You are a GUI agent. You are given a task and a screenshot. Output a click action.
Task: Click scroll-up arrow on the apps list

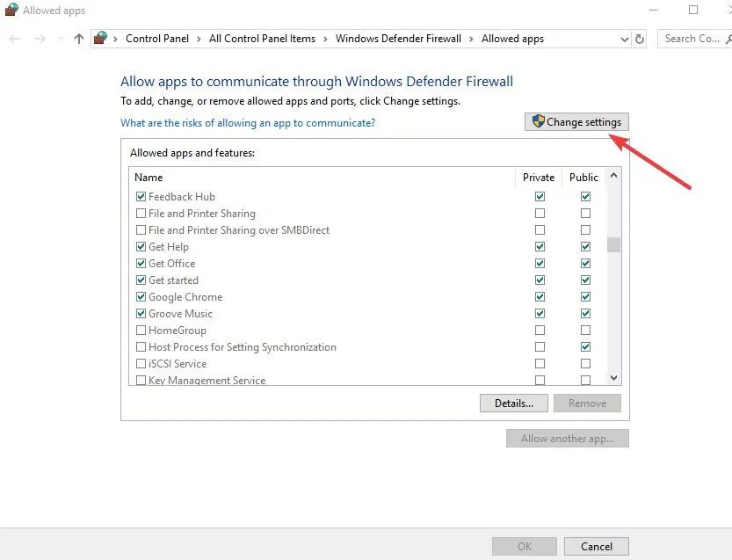613,175
